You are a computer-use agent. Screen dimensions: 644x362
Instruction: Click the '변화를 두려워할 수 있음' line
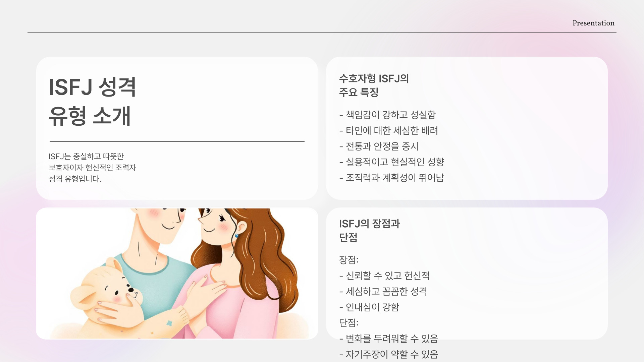[389, 339]
